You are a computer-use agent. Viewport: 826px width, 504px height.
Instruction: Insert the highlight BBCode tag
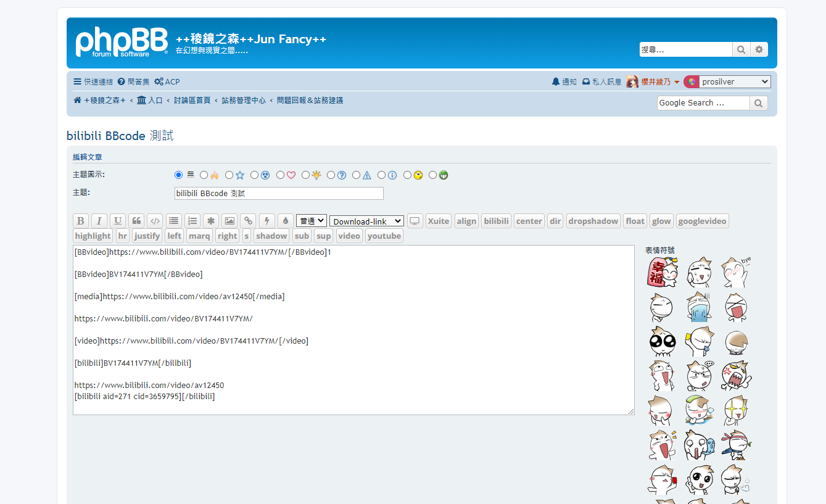point(93,236)
